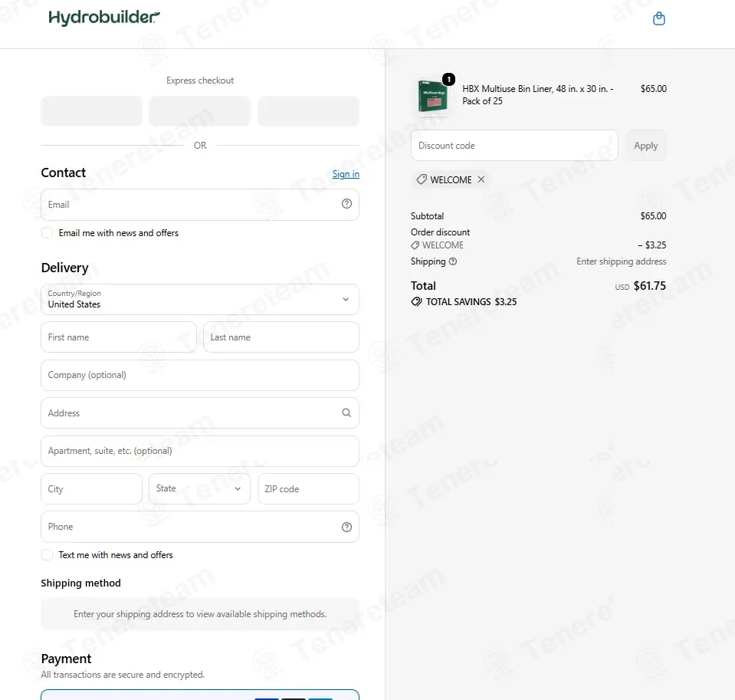
Task: Open the State dropdown
Action: [x=200, y=488]
